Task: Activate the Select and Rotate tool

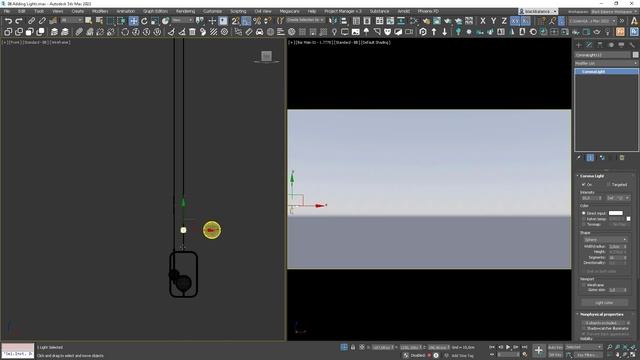Action: point(144,21)
